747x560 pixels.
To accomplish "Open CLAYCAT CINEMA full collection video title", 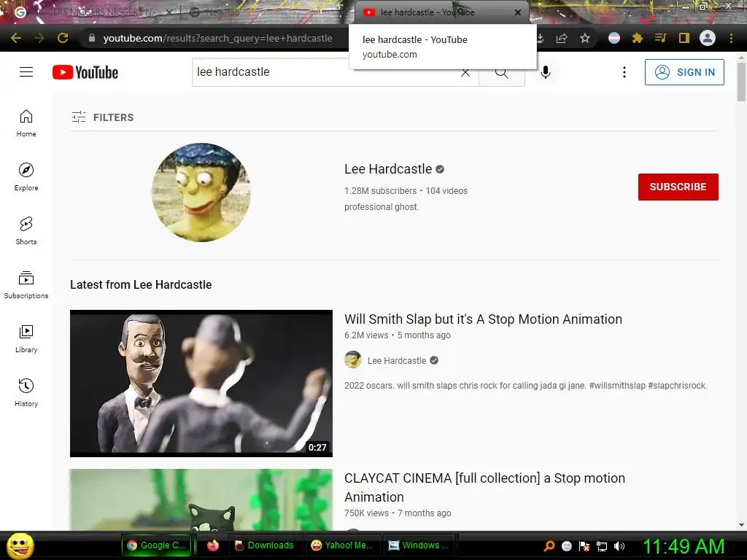I will coord(484,487).
